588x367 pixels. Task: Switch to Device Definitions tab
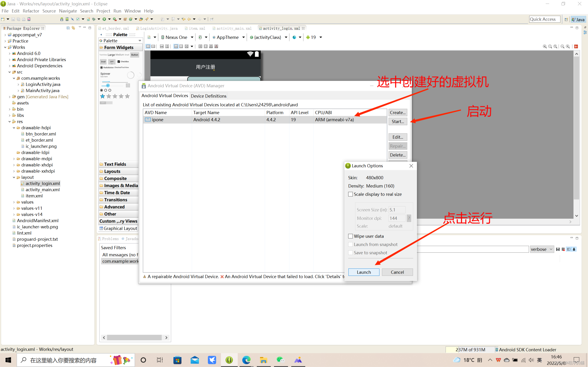click(209, 96)
